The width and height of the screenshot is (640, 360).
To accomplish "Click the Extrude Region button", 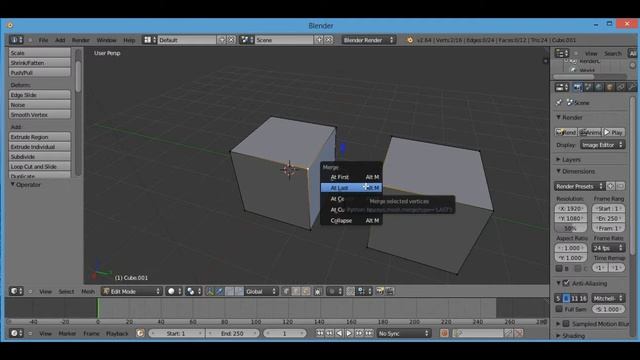I will [40, 137].
